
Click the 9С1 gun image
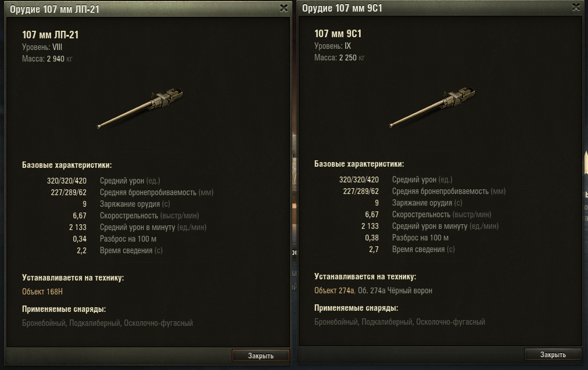tap(432, 107)
